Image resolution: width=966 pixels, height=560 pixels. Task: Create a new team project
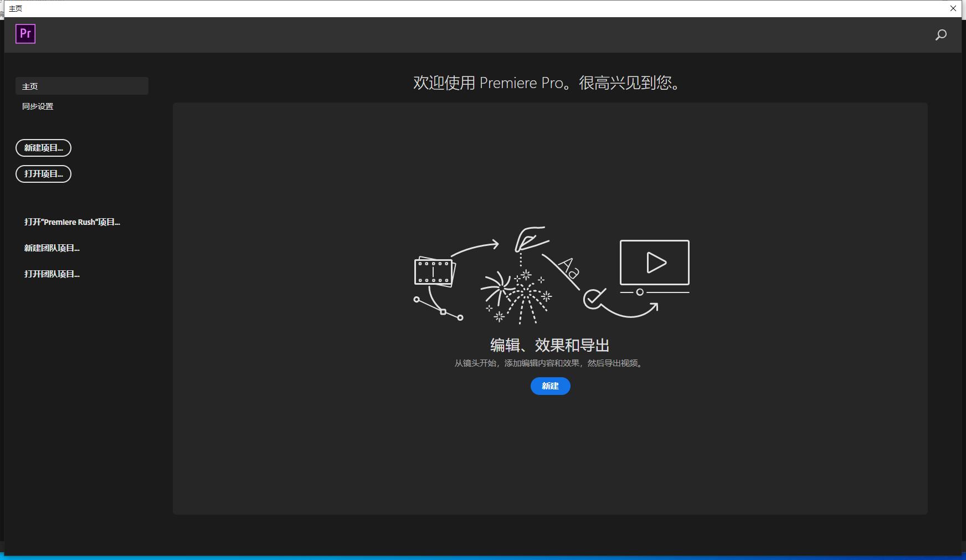[x=52, y=248]
